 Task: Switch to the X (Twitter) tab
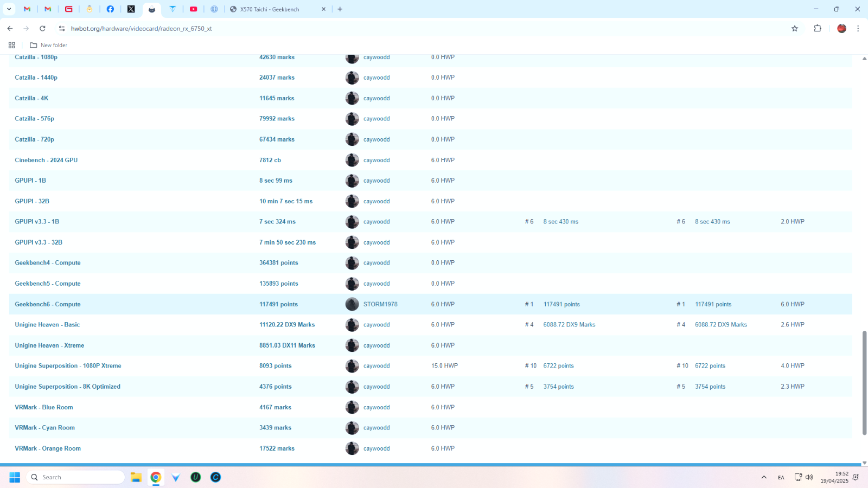131,9
